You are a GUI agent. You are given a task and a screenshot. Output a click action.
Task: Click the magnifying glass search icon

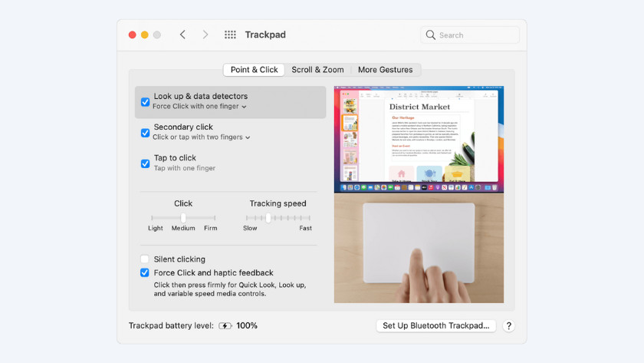click(430, 35)
